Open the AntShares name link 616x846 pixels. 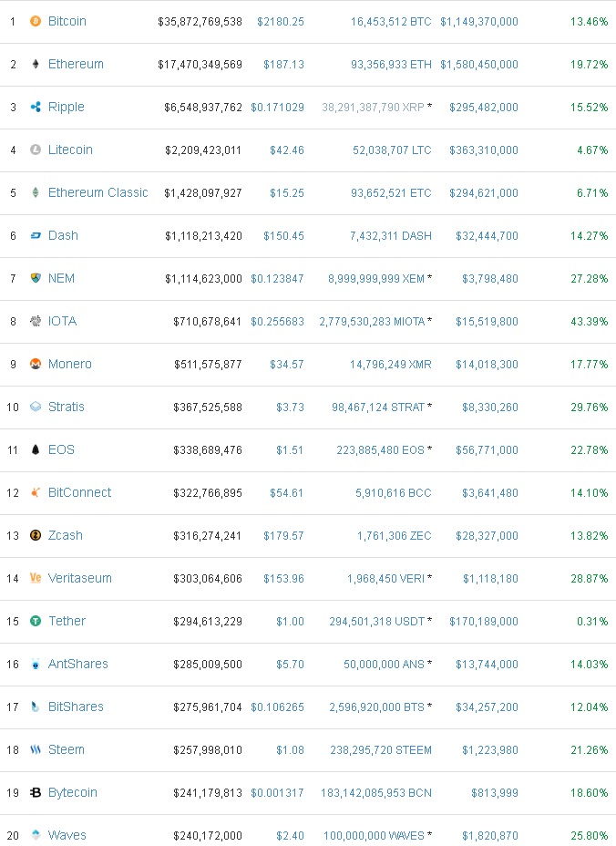(77, 664)
